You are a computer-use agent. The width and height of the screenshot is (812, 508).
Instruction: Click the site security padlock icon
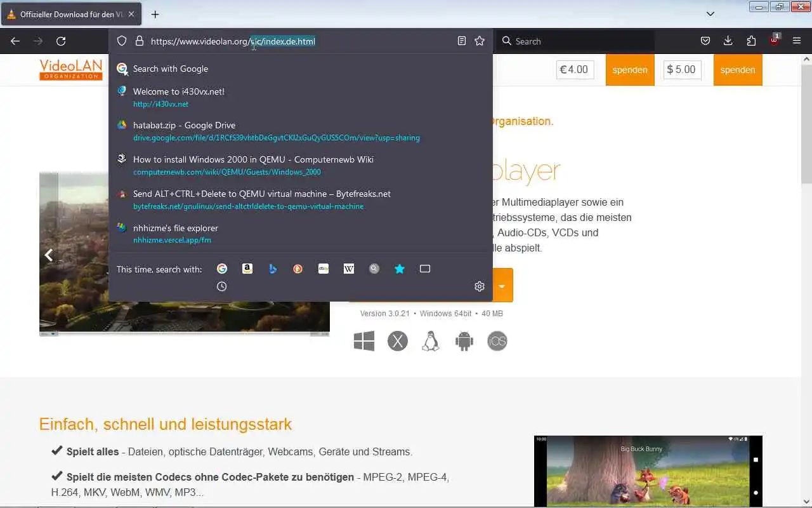coord(140,41)
